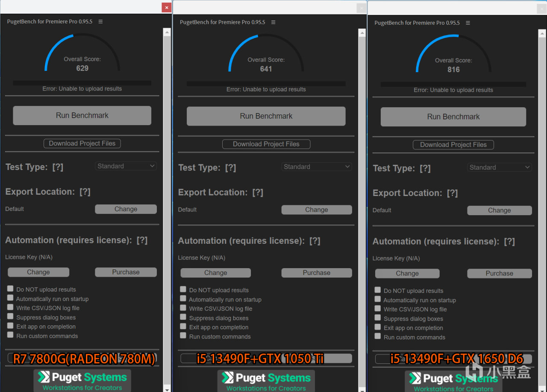Image resolution: width=547 pixels, height=392 pixels.
Task: Open Automation help [?] in the 816-score panel
Action: 509,241
